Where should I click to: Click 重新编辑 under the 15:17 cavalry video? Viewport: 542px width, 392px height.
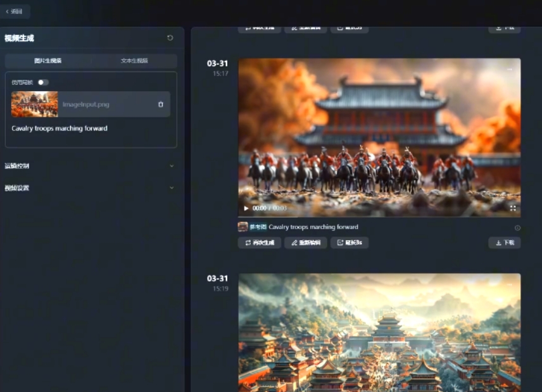[x=306, y=243]
